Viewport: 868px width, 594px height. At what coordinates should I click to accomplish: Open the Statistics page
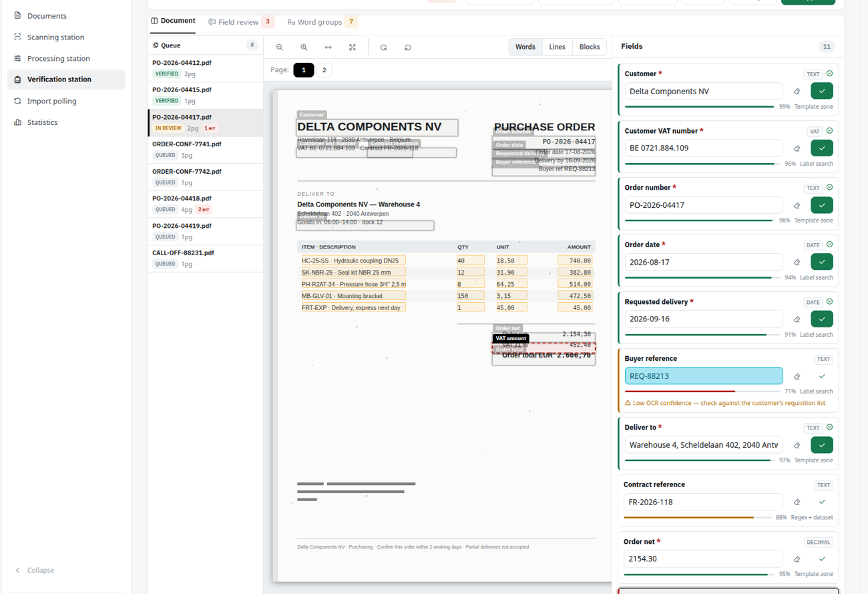(66, 122)
